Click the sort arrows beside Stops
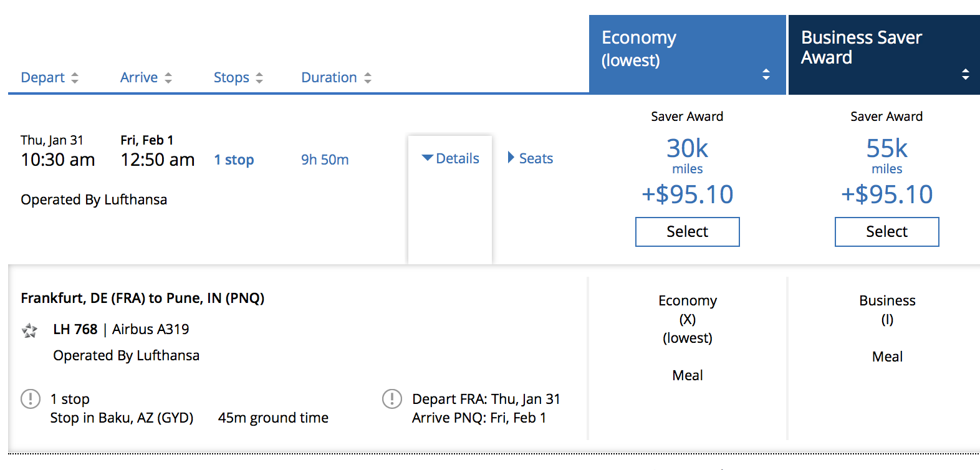 point(259,78)
